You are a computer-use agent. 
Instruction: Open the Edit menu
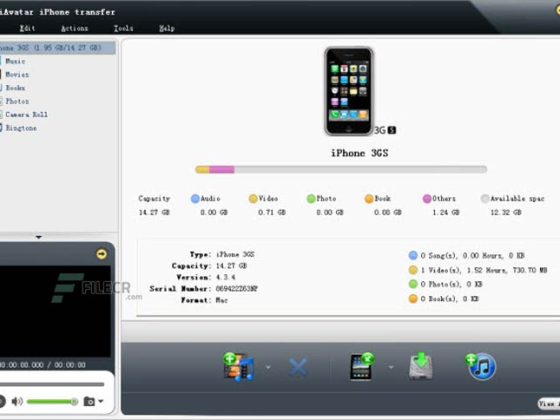[27, 28]
